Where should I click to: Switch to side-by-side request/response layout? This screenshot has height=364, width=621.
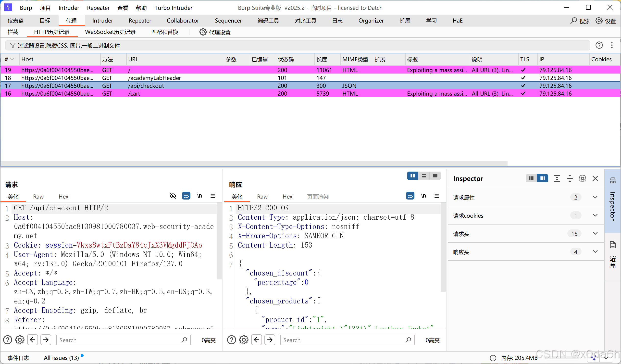coord(412,176)
